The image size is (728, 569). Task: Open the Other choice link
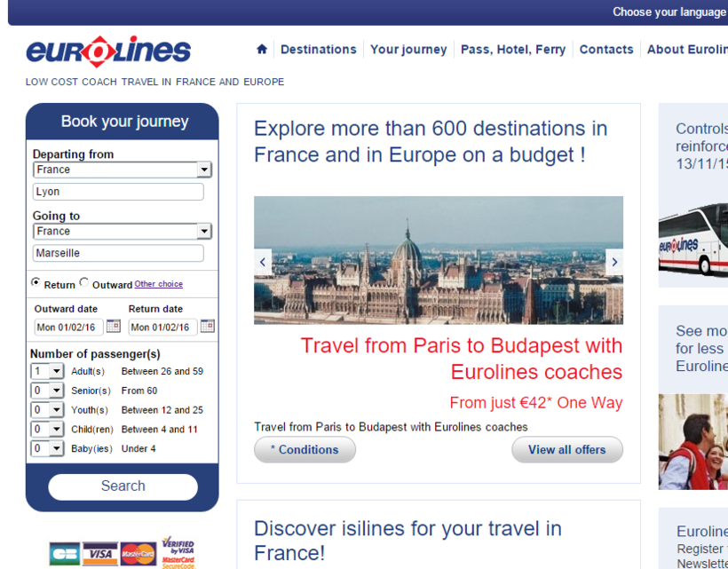[x=158, y=284]
